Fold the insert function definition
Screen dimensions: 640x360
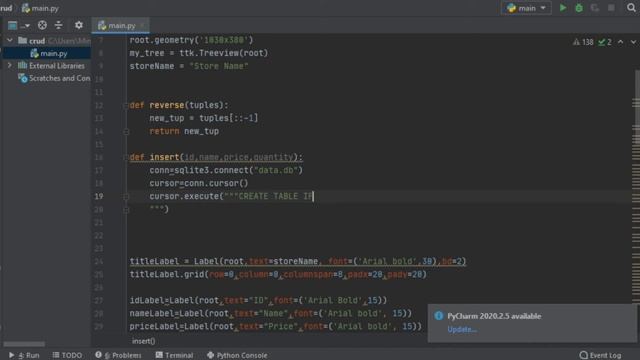click(126, 157)
